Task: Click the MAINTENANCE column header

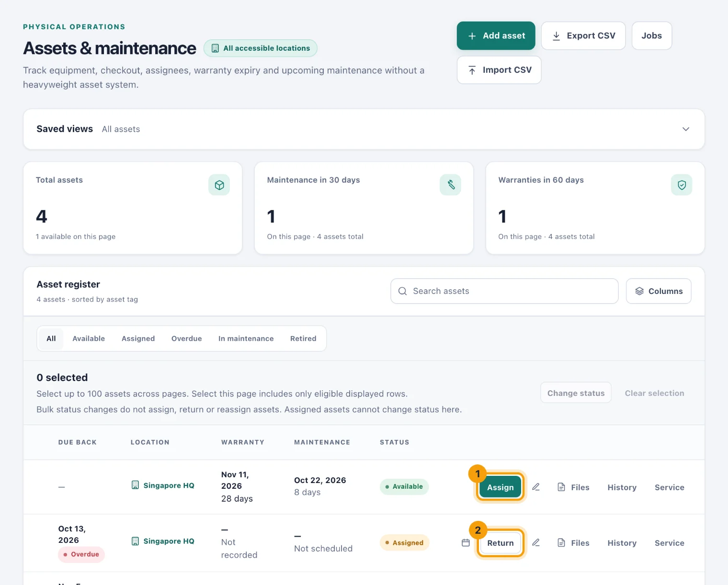Action: pos(322,442)
